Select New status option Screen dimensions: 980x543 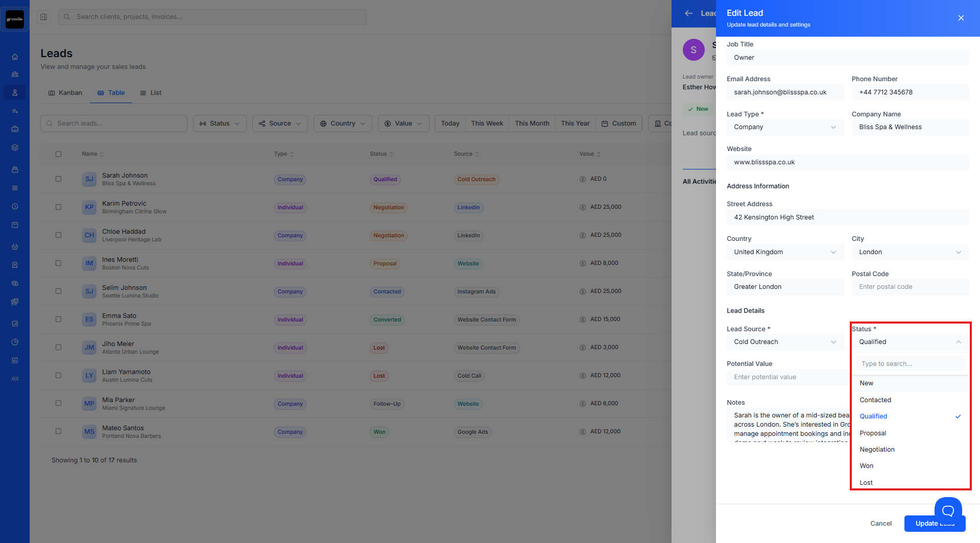click(x=910, y=383)
